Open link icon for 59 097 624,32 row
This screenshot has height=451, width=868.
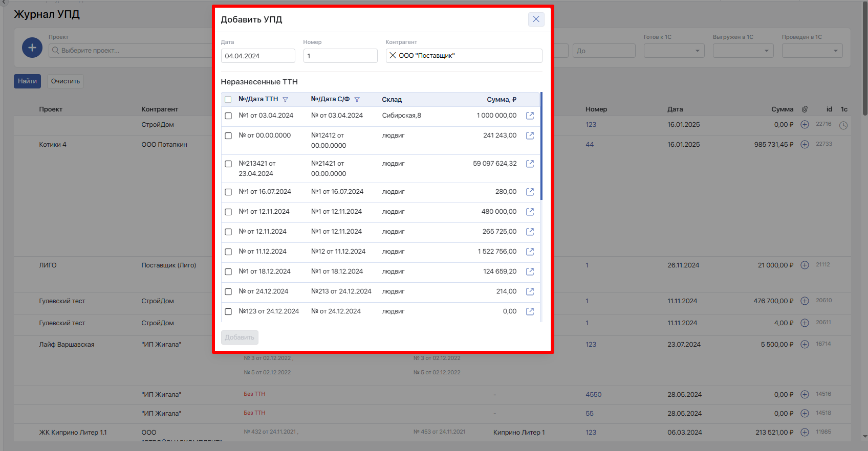[x=530, y=164]
